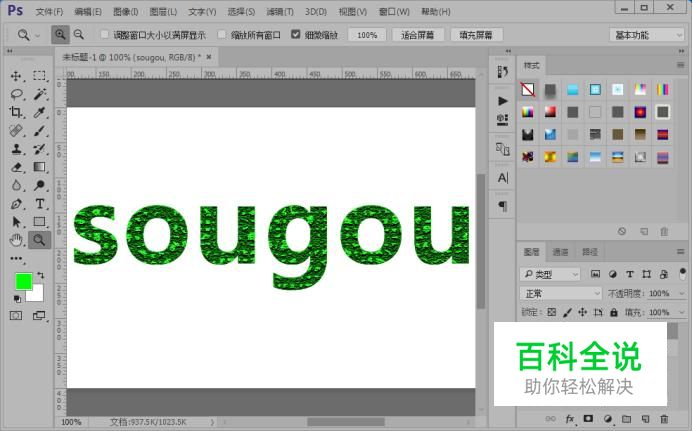The image size is (692, 431).
Task: Select the Eyedropper tool
Action: click(39, 112)
